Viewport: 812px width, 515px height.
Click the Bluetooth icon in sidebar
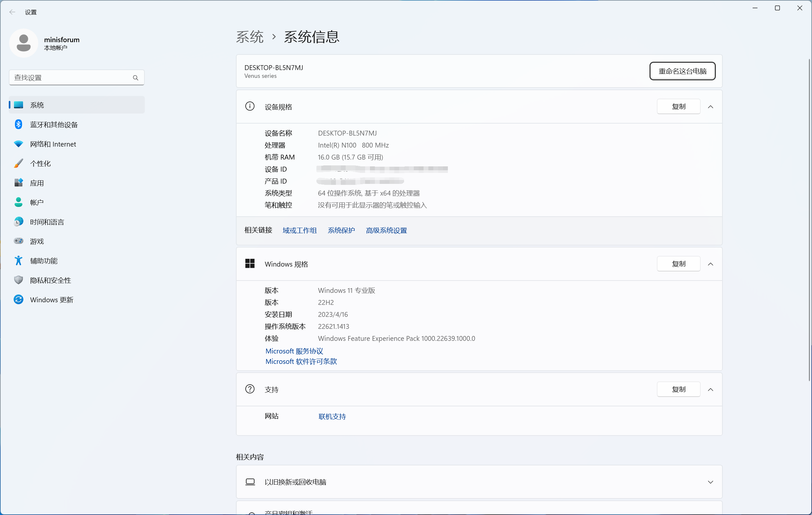tap(18, 124)
